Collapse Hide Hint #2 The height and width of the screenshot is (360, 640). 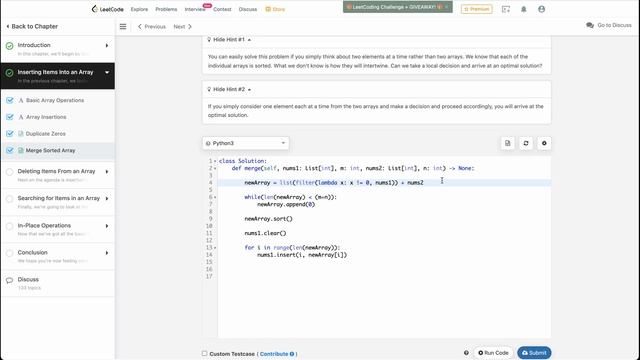229,89
